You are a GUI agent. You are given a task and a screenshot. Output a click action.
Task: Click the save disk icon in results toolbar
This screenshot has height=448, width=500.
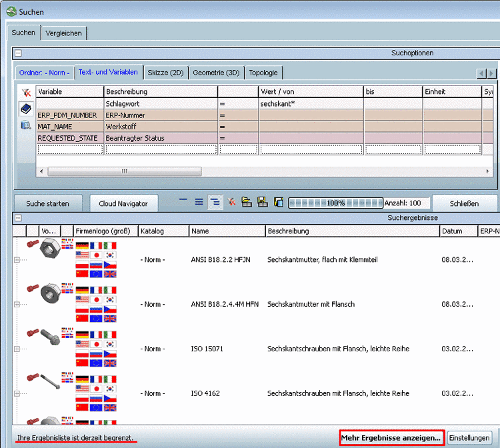coord(262,201)
